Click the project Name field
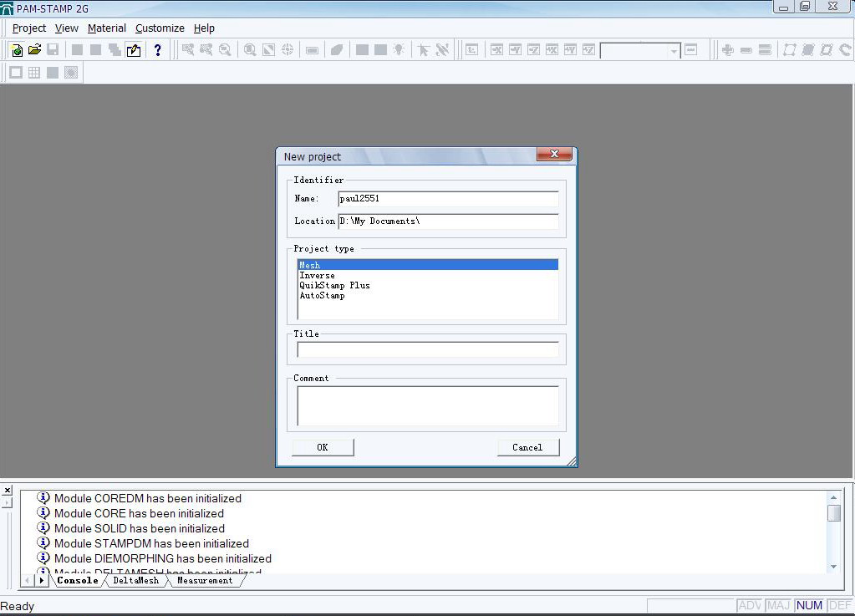855x616 pixels. 448,198
